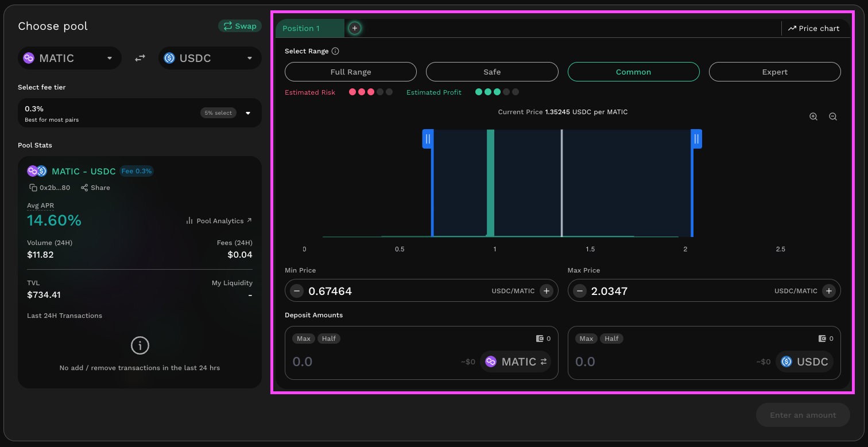Choose the Expert range preset
Image resolution: width=868 pixels, height=447 pixels.
(x=774, y=72)
